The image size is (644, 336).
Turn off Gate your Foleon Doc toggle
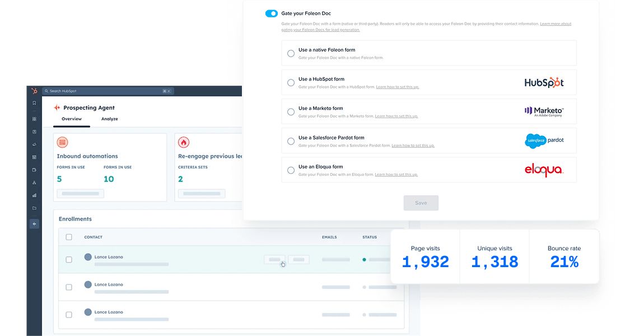point(272,13)
